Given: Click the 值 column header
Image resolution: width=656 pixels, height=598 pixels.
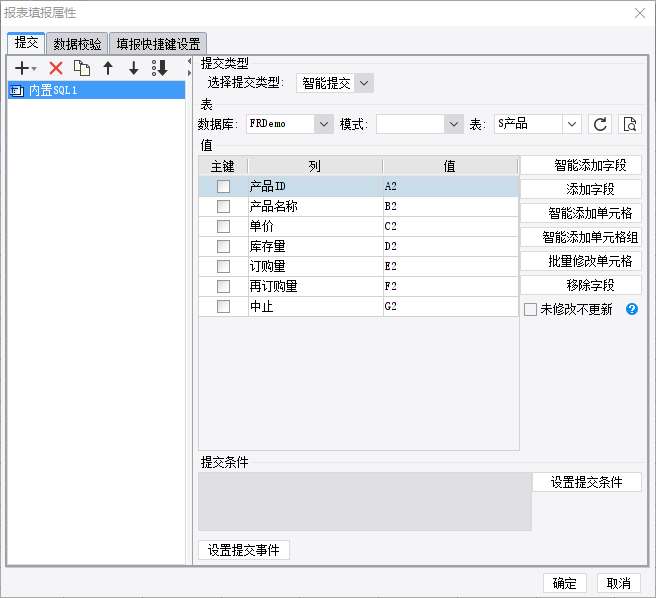Looking at the screenshot, I should point(450,166).
